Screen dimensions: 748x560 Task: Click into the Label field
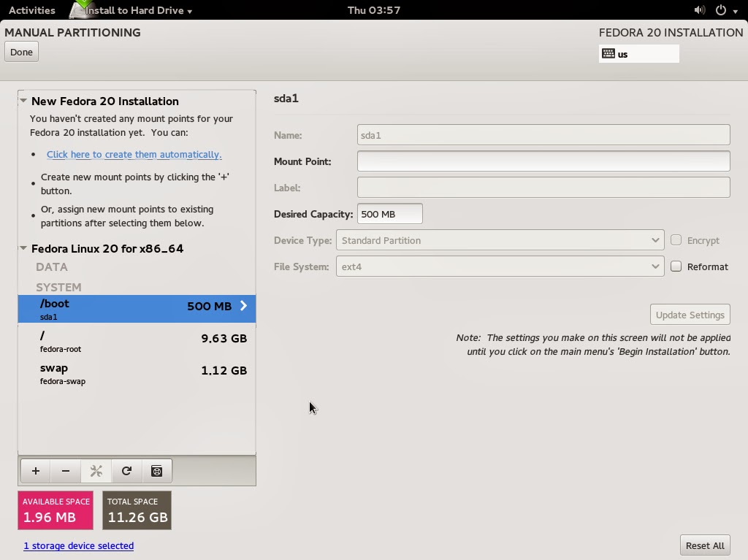(543, 188)
